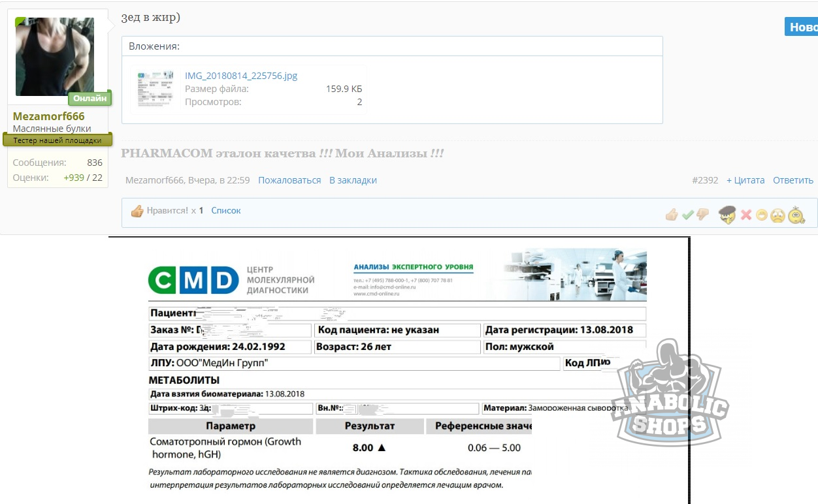Click the blue 'Нов' button at top right

802,27
